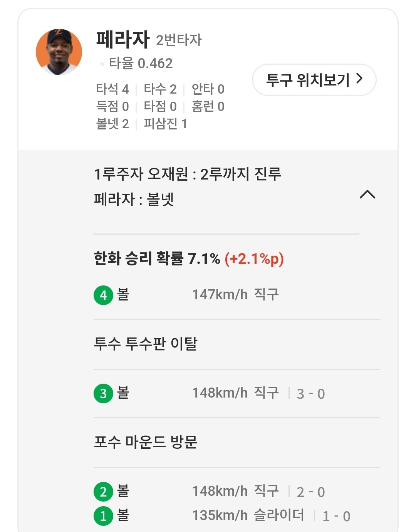
Task: Tap the 147km/h 직구 pitch entry
Action: point(235,295)
